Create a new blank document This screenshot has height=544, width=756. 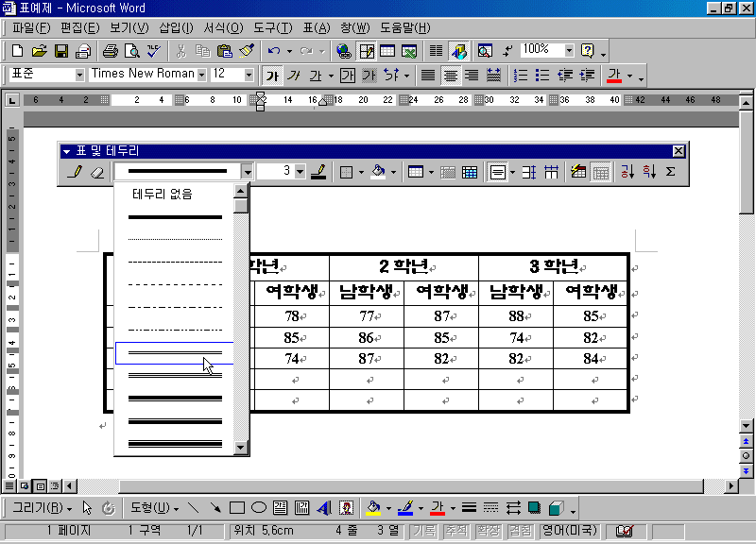point(17,51)
